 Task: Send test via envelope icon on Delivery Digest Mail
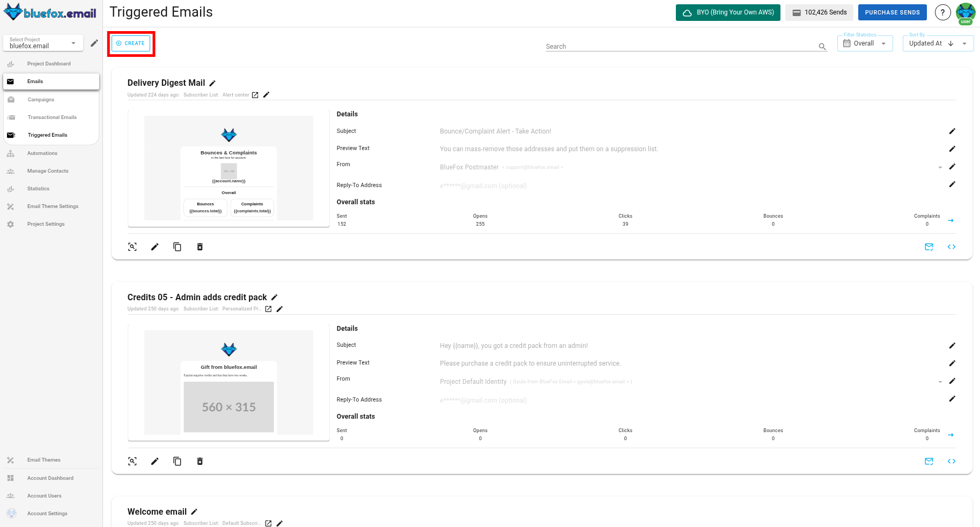(929, 247)
